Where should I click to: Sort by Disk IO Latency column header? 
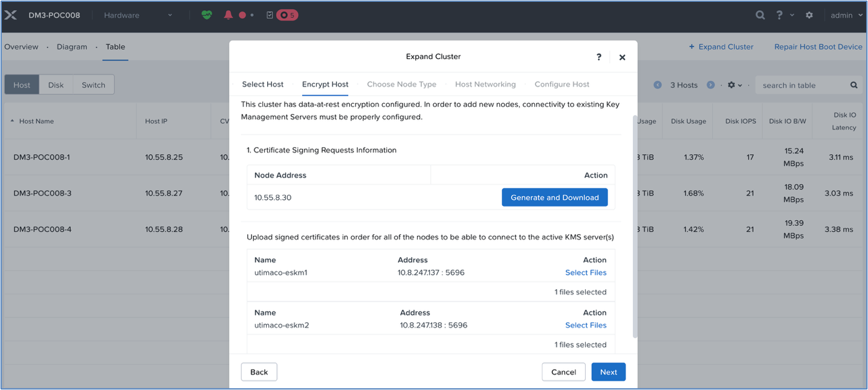[844, 121]
